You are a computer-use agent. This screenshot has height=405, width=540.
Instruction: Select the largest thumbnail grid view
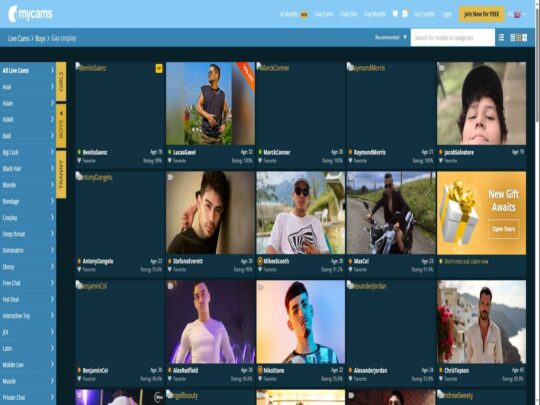tap(525, 38)
